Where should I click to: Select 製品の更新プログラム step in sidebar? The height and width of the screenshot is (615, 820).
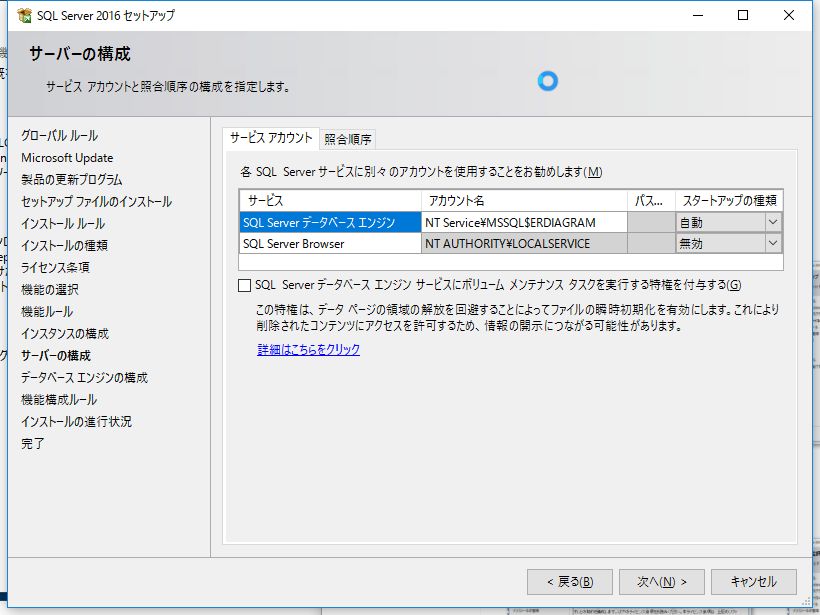pyautogui.click(x=72, y=179)
